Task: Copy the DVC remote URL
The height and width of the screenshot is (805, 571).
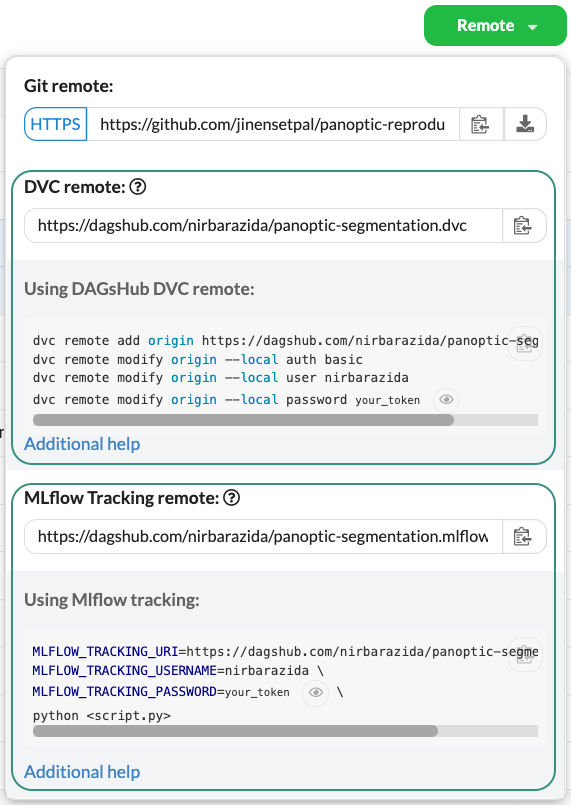Action: (524, 225)
